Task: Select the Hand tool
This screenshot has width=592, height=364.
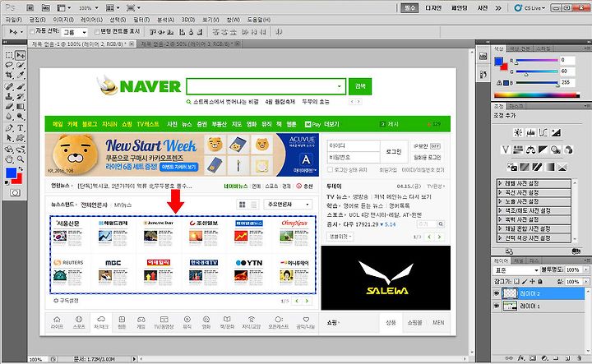Action: [x=9, y=159]
